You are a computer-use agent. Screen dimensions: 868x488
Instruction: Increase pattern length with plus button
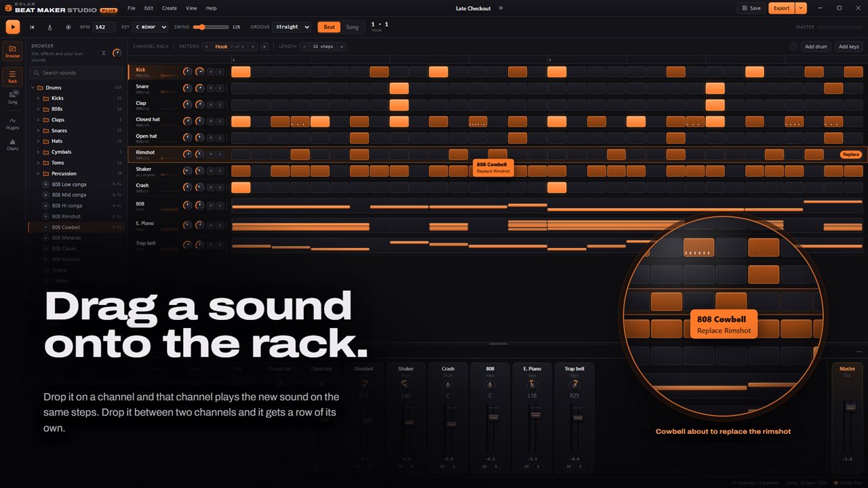point(342,47)
